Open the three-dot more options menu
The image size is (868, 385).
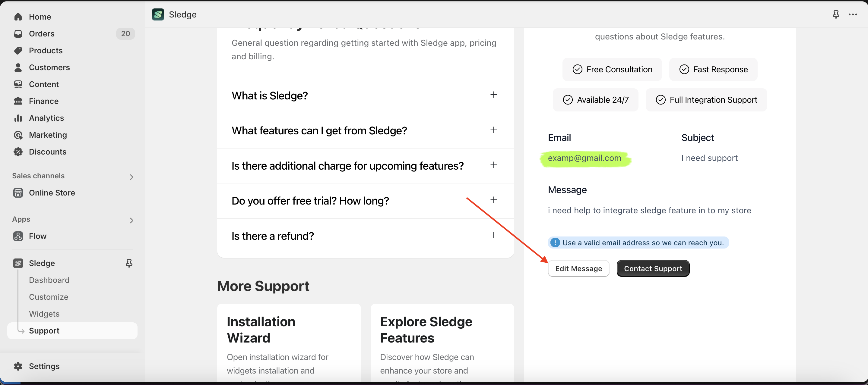click(x=853, y=14)
